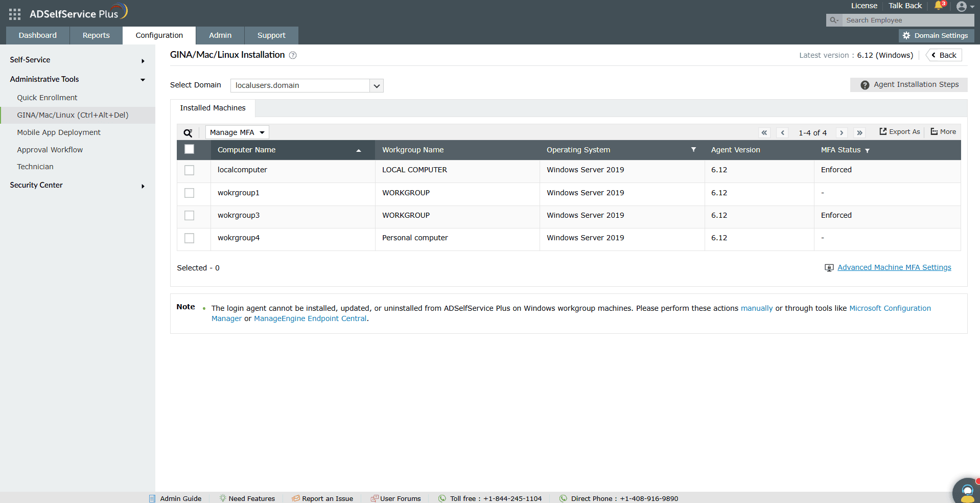Click the table search magnifier icon

(188, 133)
